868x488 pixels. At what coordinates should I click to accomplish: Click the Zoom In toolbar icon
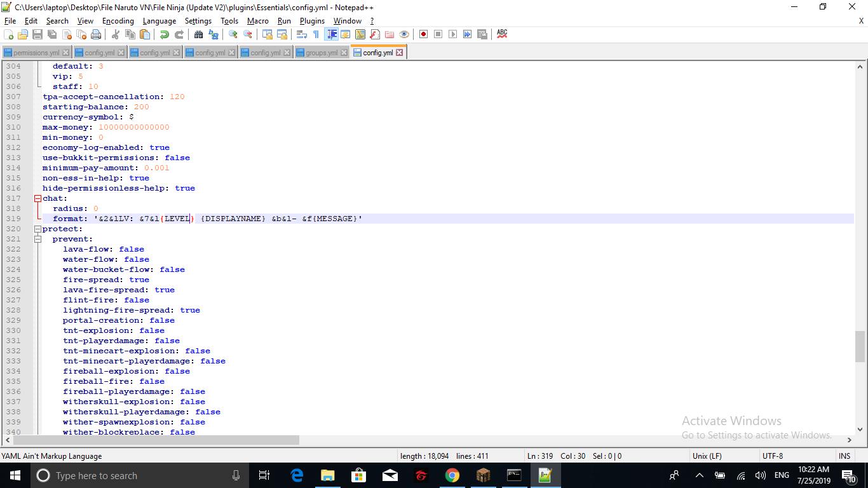coord(233,34)
